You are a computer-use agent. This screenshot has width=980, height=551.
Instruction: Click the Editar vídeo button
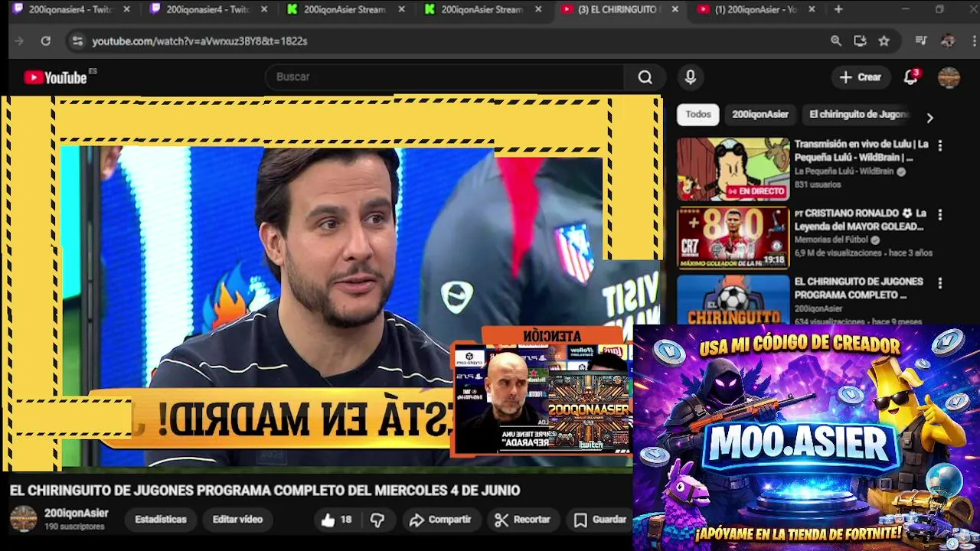(x=237, y=520)
